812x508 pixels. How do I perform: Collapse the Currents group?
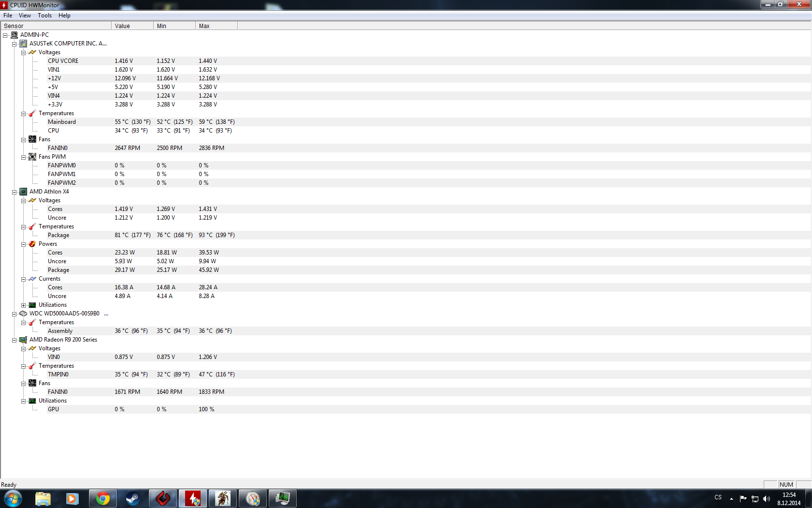pyautogui.click(x=23, y=279)
